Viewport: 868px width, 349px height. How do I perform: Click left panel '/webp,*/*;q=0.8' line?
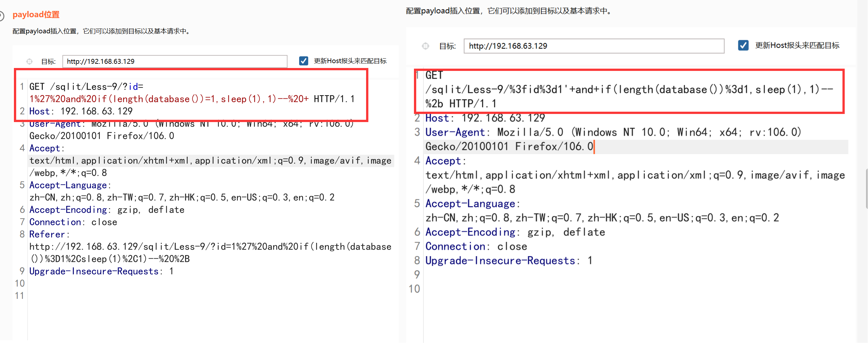pos(68,173)
